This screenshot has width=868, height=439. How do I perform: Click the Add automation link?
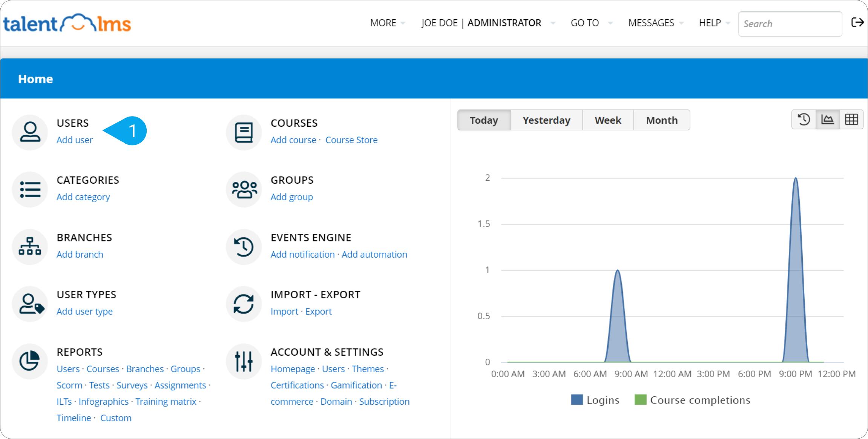pyautogui.click(x=374, y=255)
